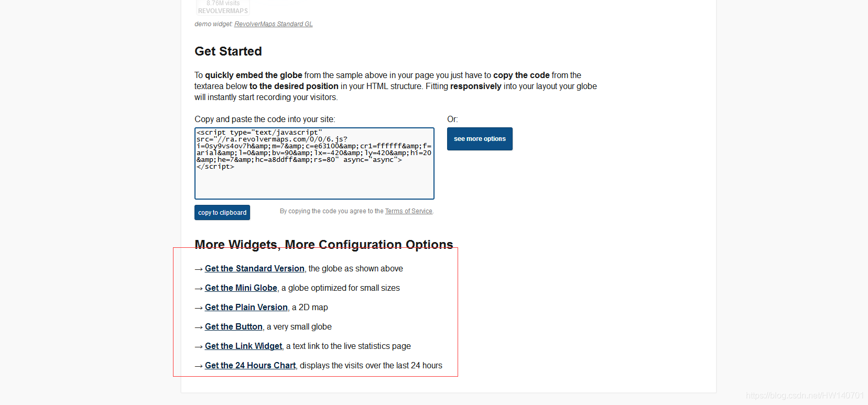This screenshot has height=405, width=868.
Task: Click the see more options button
Action: click(480, 139)
